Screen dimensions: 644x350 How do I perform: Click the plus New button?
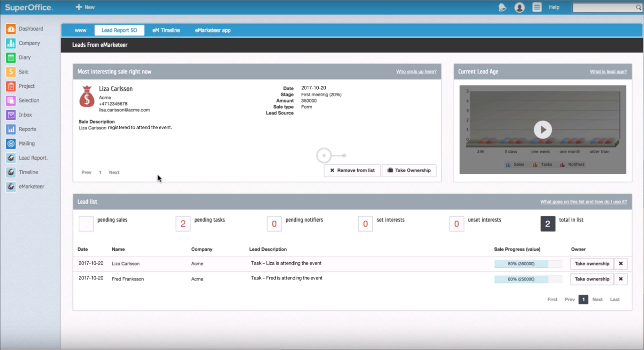[x=85, y=7]
